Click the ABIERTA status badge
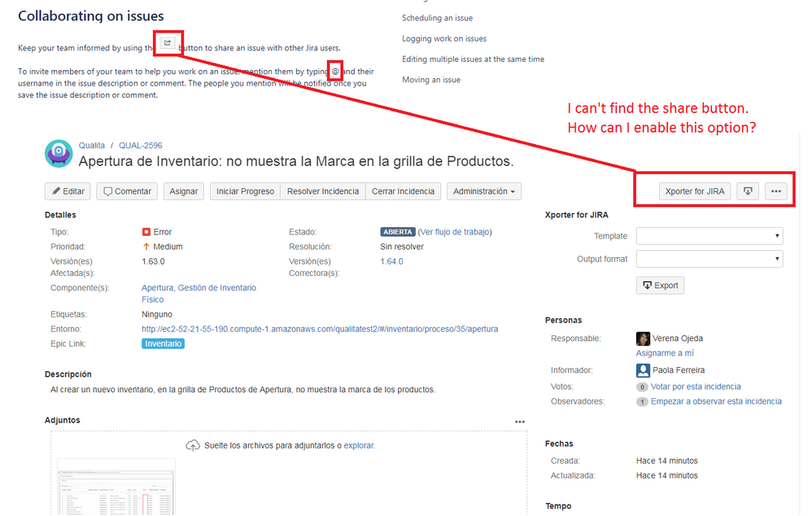812x516 pixels. (x=398, y=232)
